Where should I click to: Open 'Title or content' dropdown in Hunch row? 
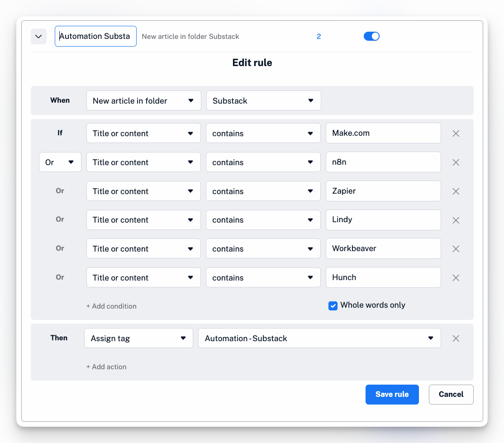pos(144,277)
